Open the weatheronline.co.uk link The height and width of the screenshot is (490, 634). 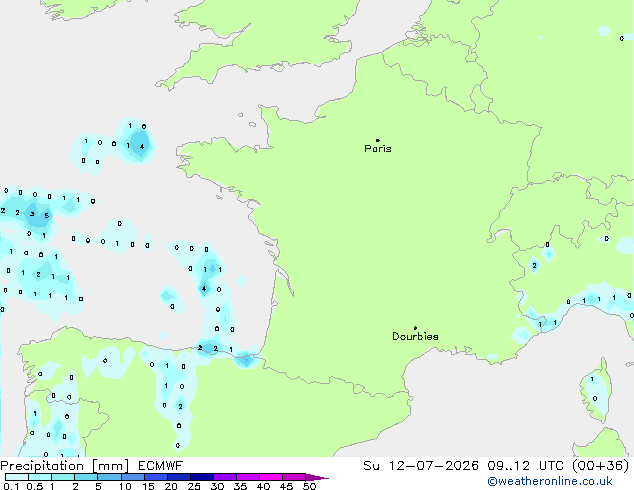click(x=550, y=481)
